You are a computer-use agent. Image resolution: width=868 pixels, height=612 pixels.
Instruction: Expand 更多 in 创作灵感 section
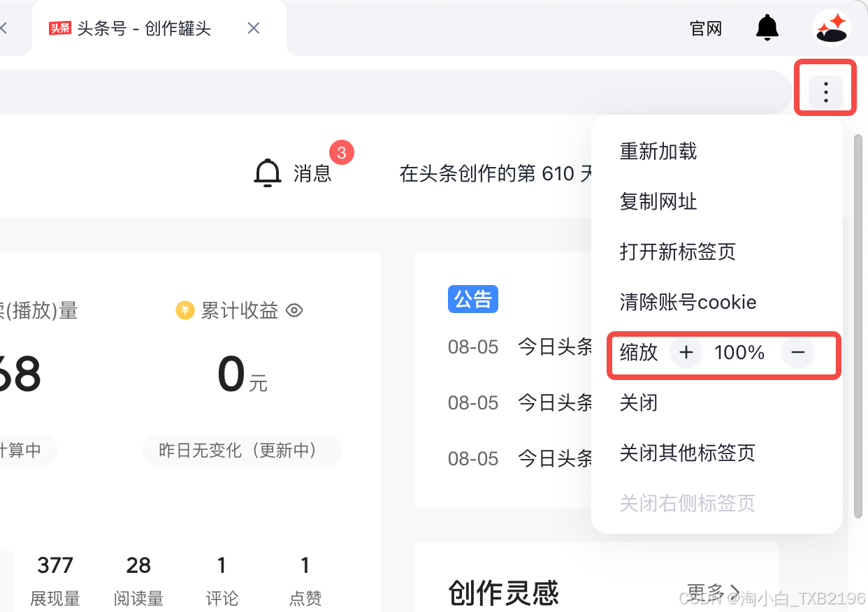714,591
